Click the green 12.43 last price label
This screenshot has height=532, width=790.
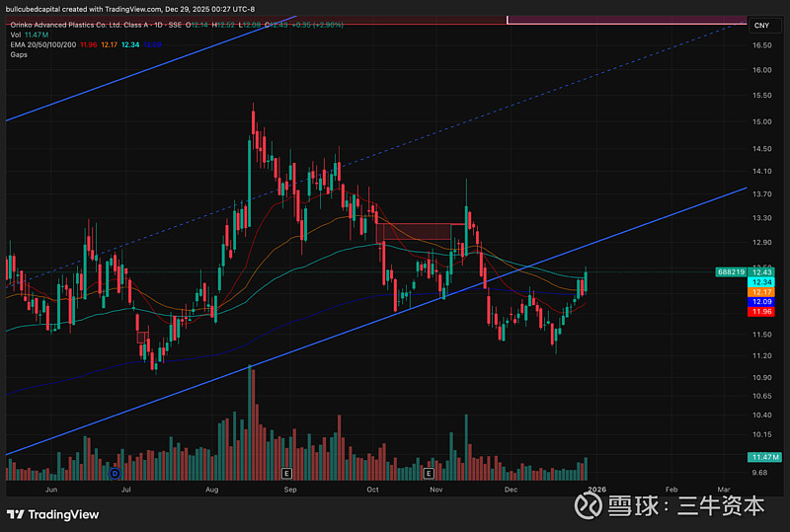762,271
